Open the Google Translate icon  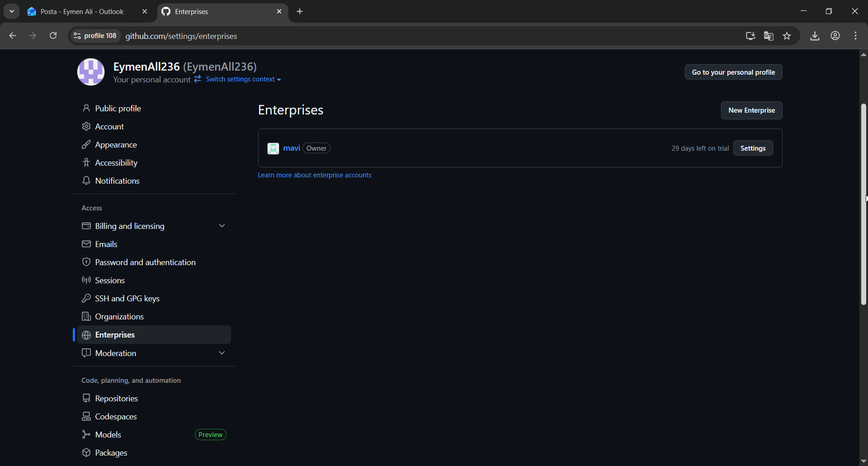(x=769, y=36)
